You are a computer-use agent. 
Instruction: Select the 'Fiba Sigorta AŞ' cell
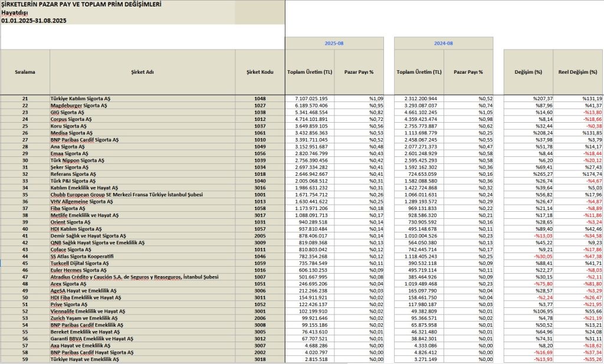pos(142,208)
